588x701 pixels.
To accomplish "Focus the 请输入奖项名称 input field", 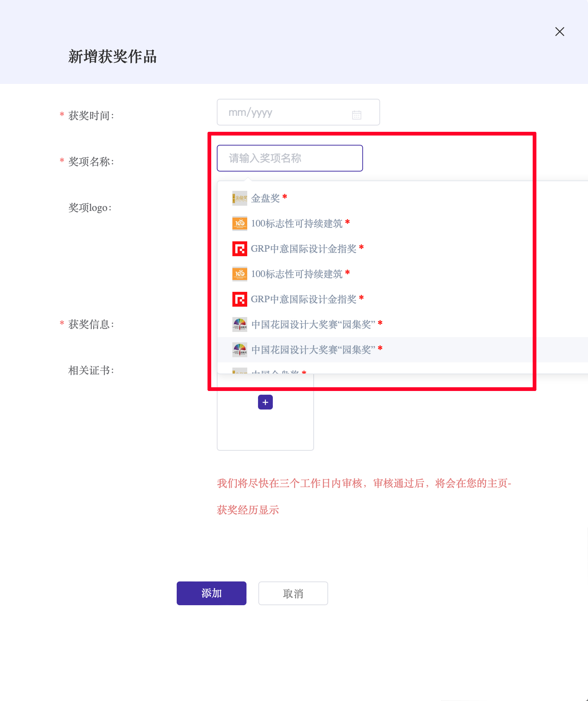I will (x=290, y=158).
